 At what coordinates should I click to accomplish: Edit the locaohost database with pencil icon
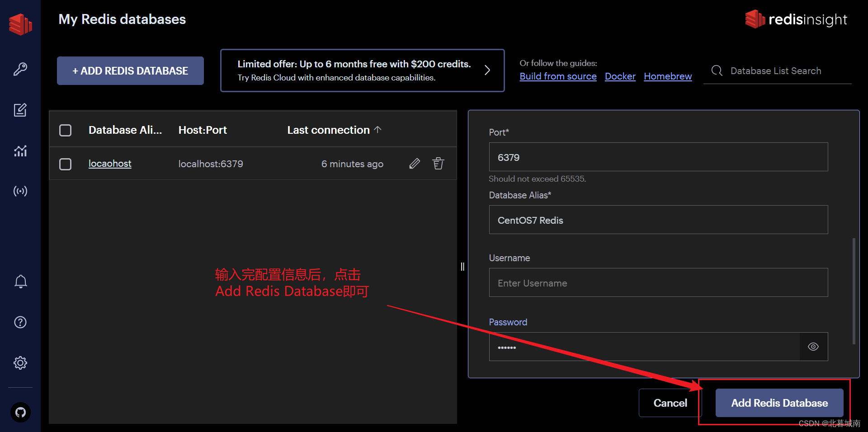(x=415, y=164)
